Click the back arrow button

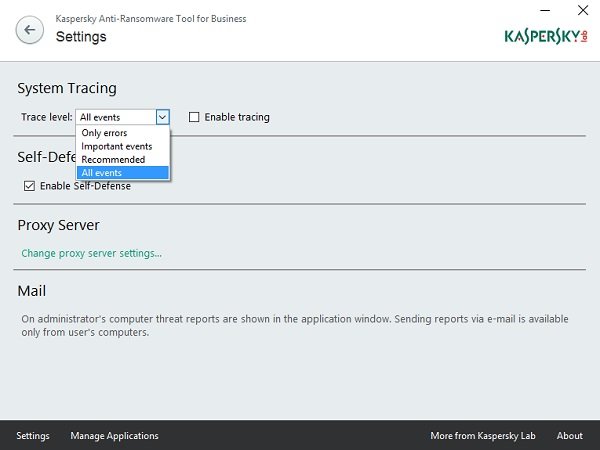[29, 30]
